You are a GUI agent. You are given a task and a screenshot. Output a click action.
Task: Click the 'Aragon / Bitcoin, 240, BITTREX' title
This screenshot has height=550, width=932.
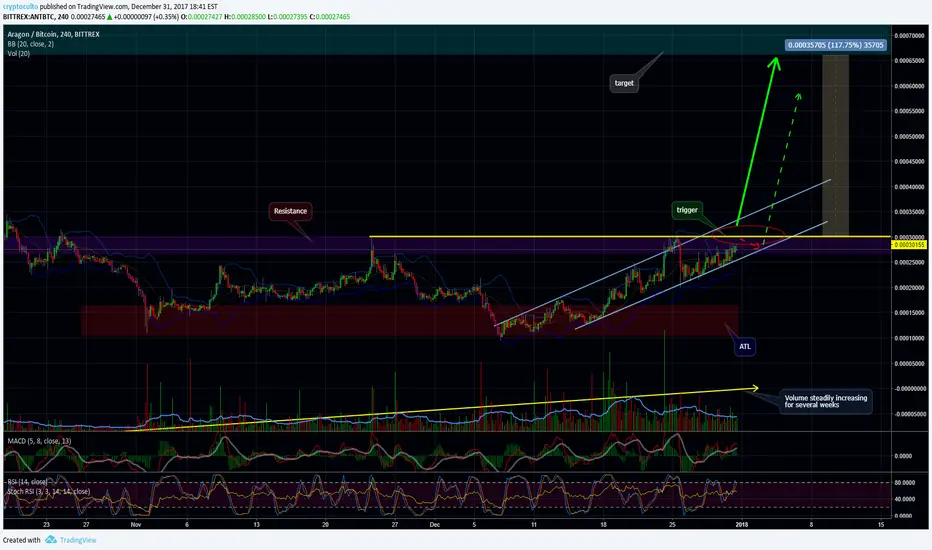click(53, 34)
